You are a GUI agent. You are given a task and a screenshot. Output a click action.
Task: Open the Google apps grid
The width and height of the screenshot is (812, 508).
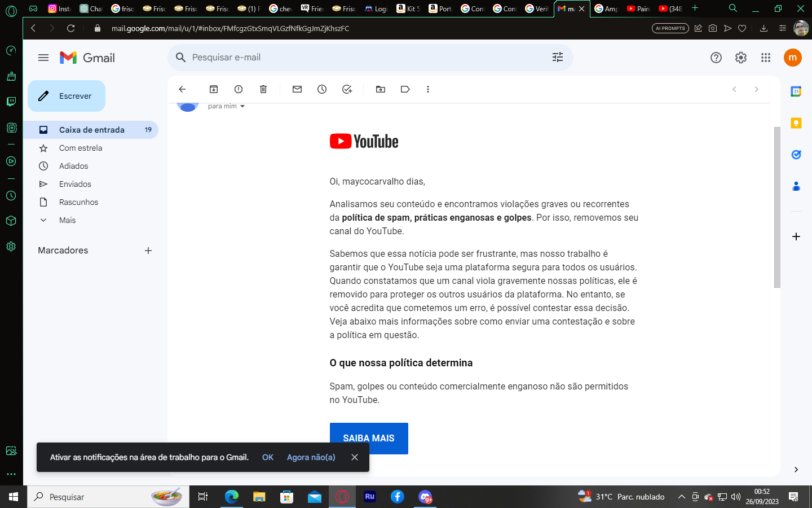tap(766, 58)
